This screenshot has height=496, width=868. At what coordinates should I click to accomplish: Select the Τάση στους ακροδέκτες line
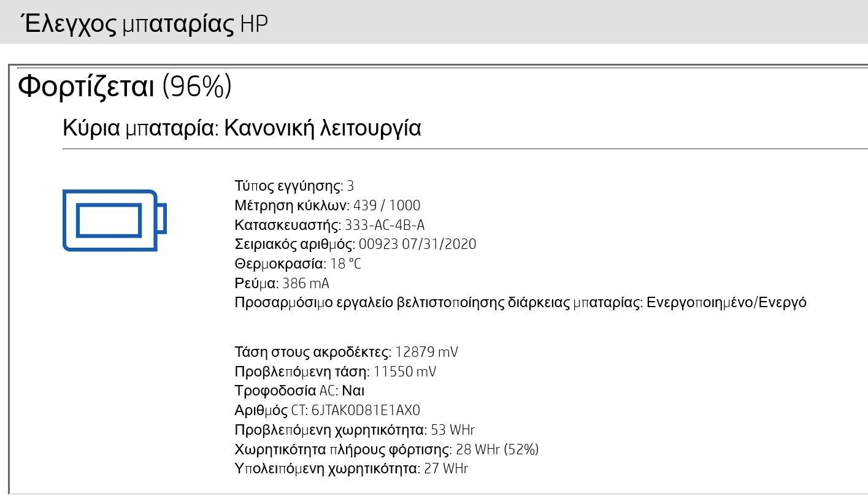(346, 353)
